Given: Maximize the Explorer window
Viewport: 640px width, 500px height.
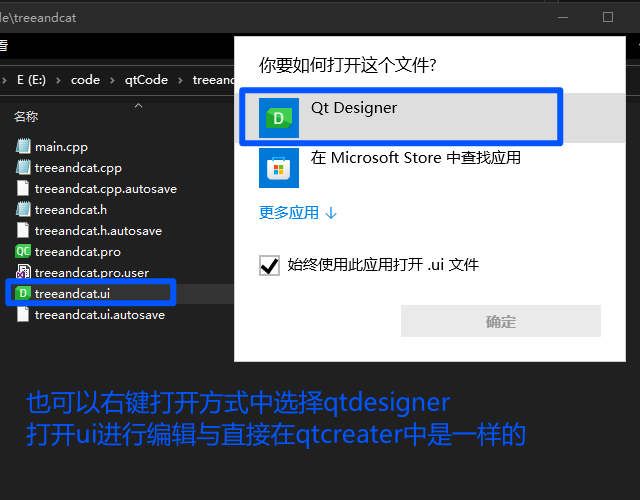Looking at the screenshot, I should (608, 17).
